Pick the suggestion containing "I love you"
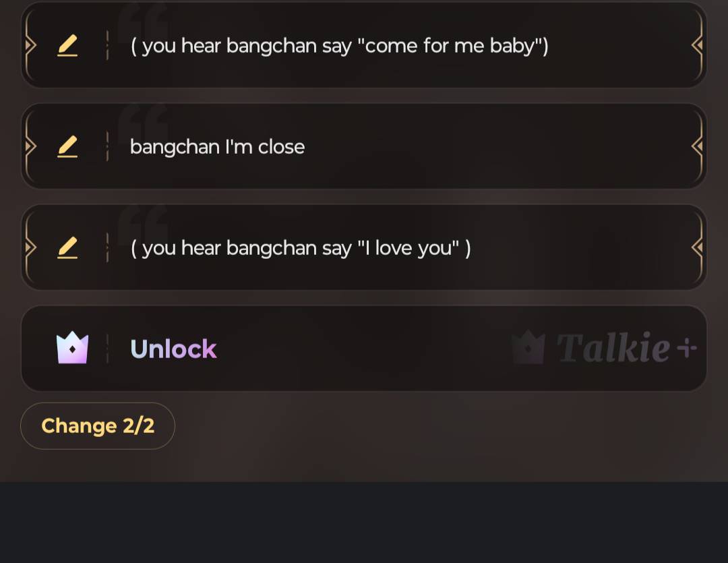Image resolution: width=728 pixels, height=563 pixels. click(301, 248)
